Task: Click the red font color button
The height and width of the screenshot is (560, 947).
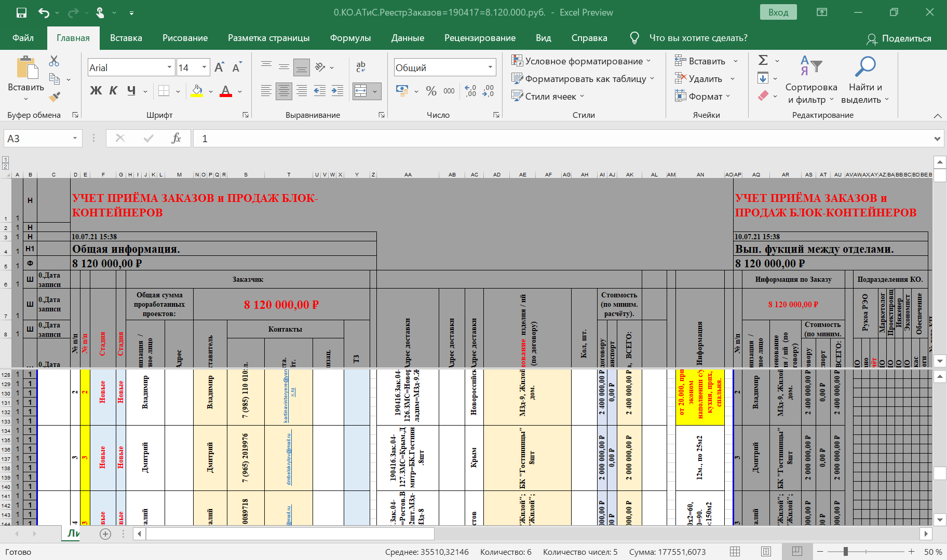Action: click(x=226, y=91)
